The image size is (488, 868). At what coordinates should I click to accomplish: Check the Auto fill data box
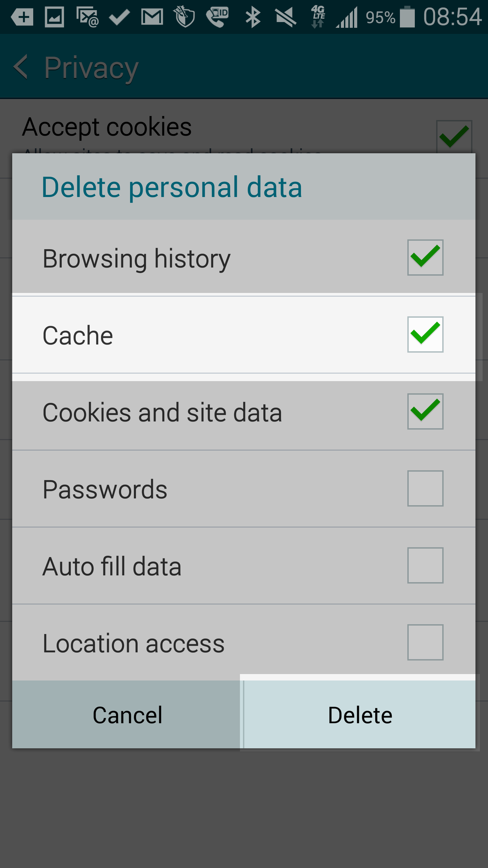pos(425,566)
